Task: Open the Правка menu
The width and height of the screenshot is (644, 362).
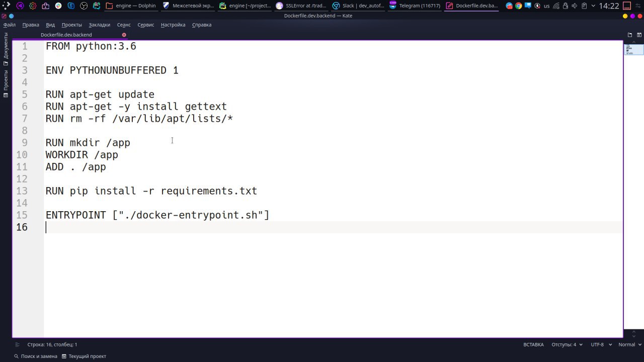Action: pos(31,25)
